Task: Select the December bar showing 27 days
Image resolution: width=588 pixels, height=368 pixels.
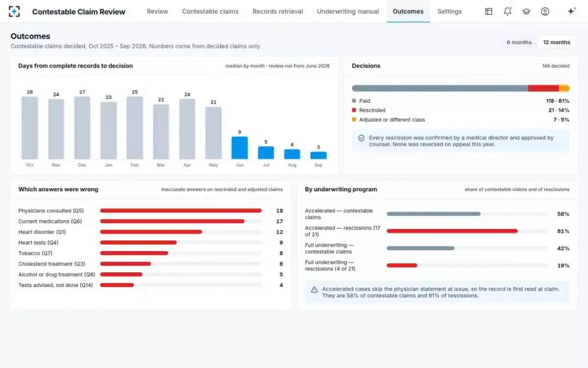Action: click(x=82, y=128)
